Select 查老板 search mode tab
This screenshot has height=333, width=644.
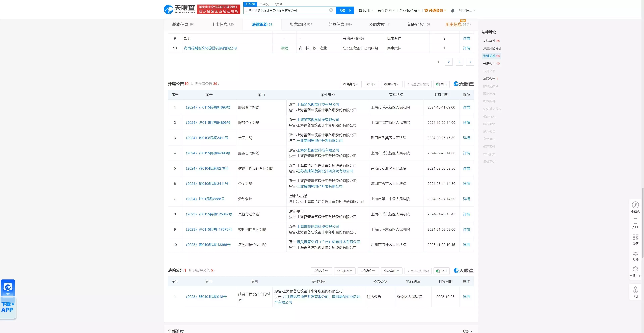point(264,4)
